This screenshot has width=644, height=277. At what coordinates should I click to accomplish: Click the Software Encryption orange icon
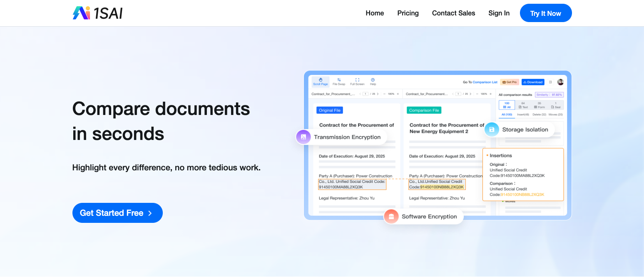pos(391,217)
